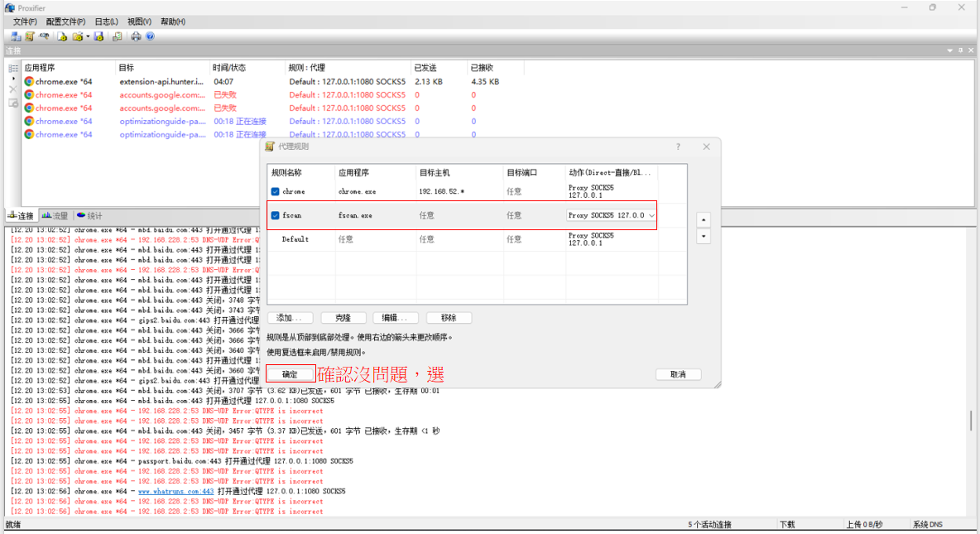
Task: Switch to the 连接 tab
Action: tap(21, 216)
